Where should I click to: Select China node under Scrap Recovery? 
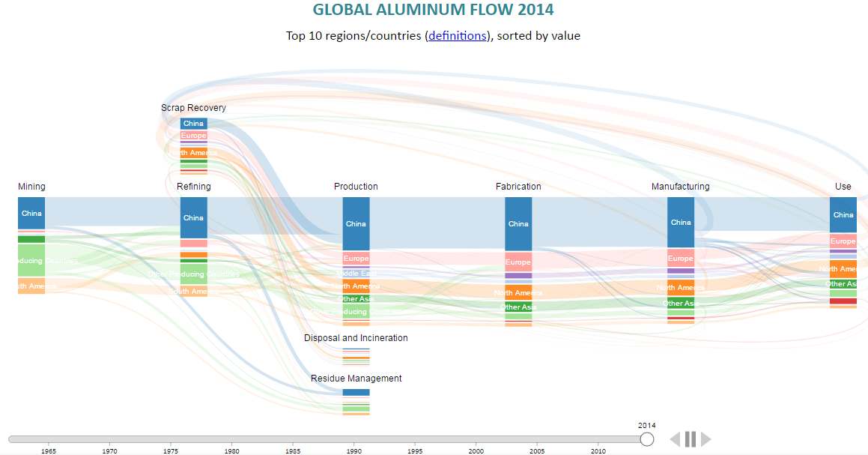pos(193,123)
